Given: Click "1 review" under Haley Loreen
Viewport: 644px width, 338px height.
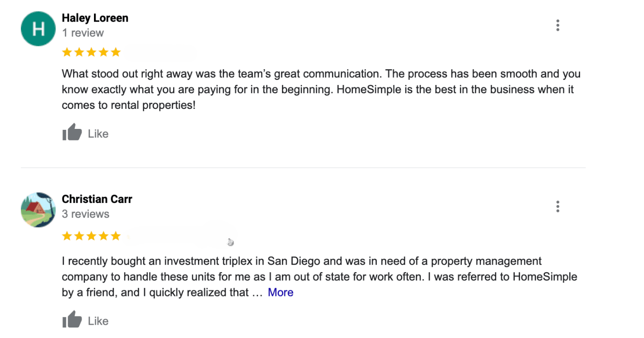Looking at the screenshot, I should click(x=83, y=33).
